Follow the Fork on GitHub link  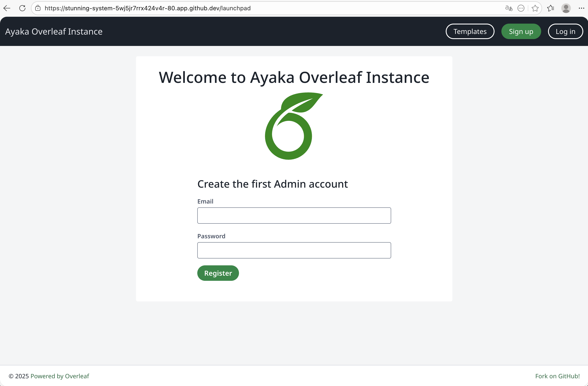click(x=557, y=376)
